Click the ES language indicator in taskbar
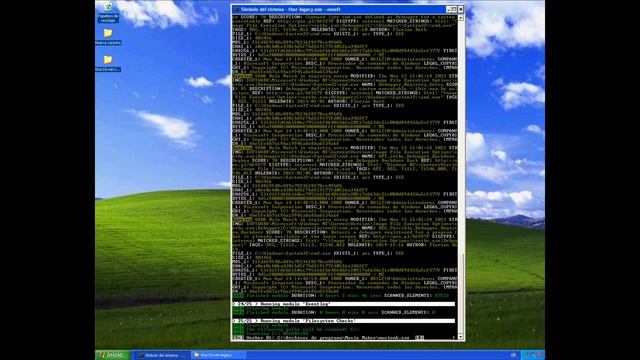 tap(513, 356)
